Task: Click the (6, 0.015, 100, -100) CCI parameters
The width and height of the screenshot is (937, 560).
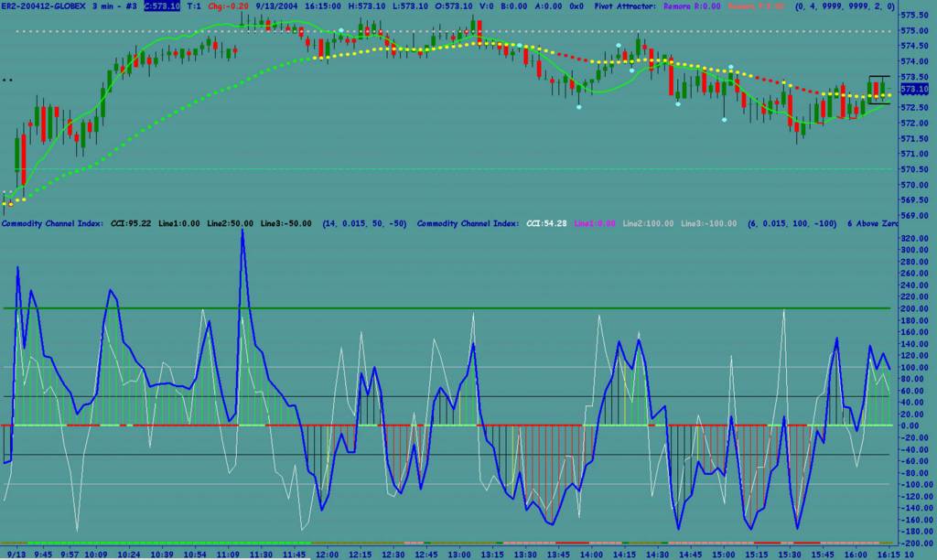Action: click(792, 223)
